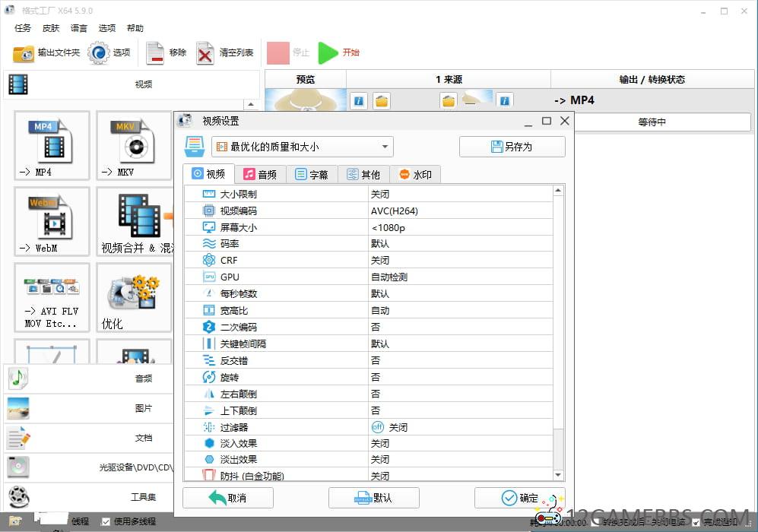Screen dimensions: 758x532
Task: Toggle the completion notification (完成通知) checkbox
Action: [x=696, y=522]
